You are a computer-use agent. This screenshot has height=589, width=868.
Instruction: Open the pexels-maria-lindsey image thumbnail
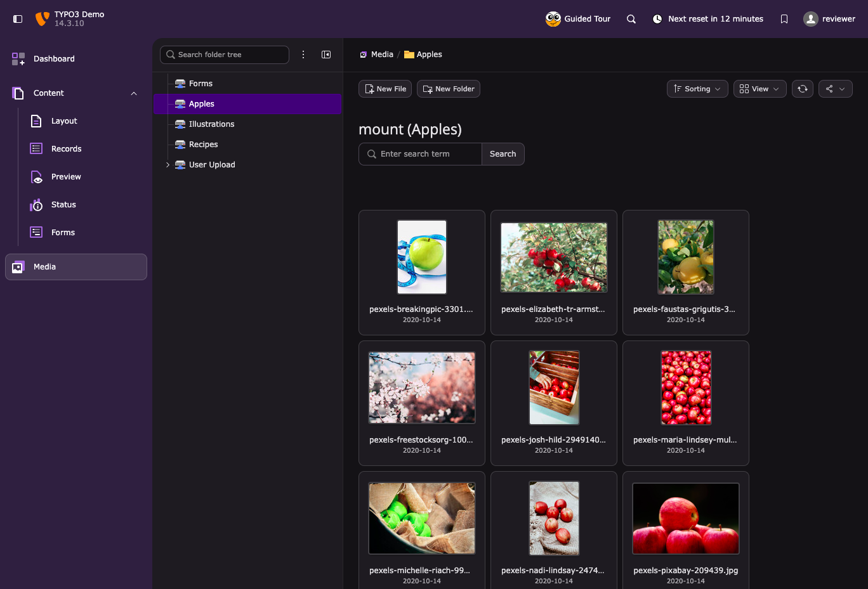tap(686, 388)
